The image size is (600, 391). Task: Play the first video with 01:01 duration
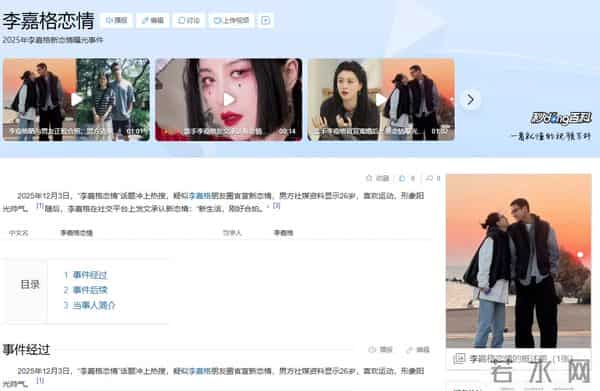tap(76, 99)
